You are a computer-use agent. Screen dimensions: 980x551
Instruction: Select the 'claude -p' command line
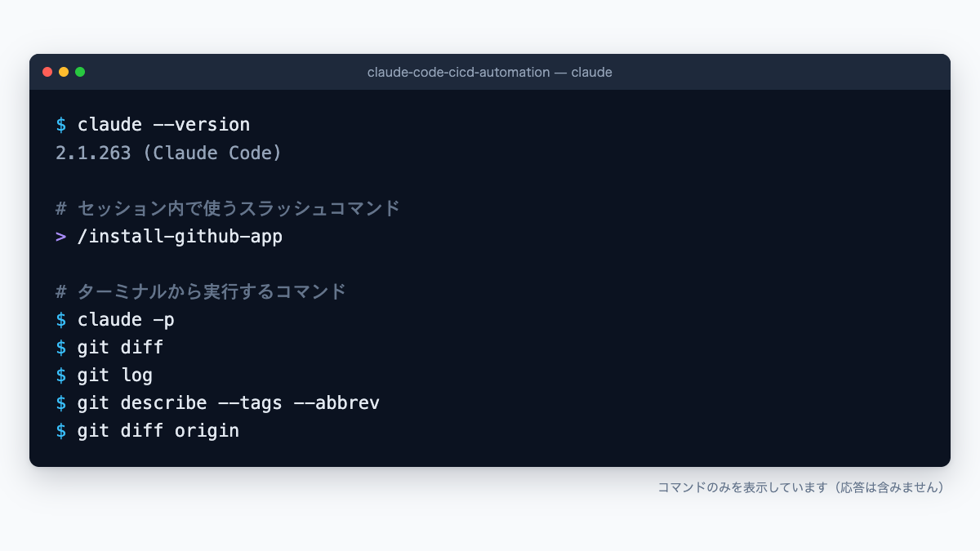tap(115, 319)
